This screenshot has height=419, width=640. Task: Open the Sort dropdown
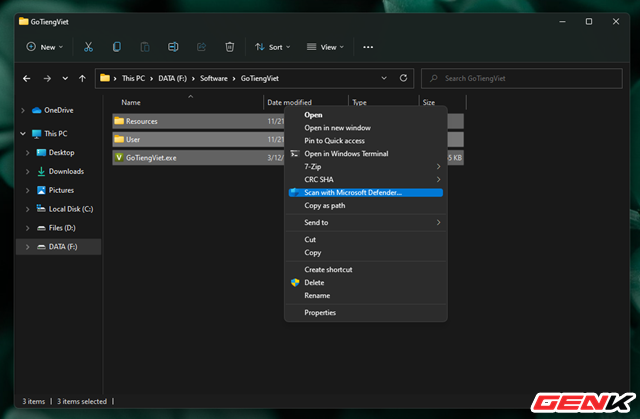[x=273, y=47]
